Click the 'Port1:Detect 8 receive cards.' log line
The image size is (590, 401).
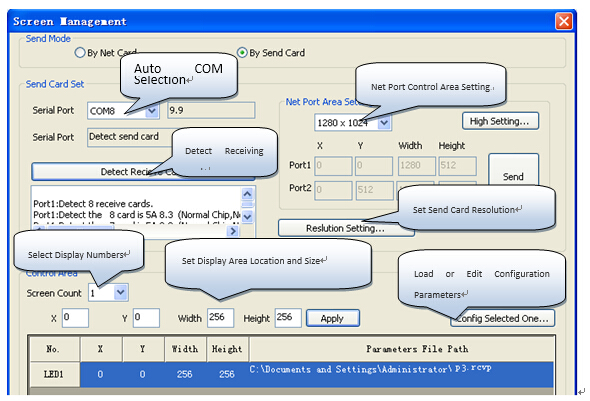[93, 204]
